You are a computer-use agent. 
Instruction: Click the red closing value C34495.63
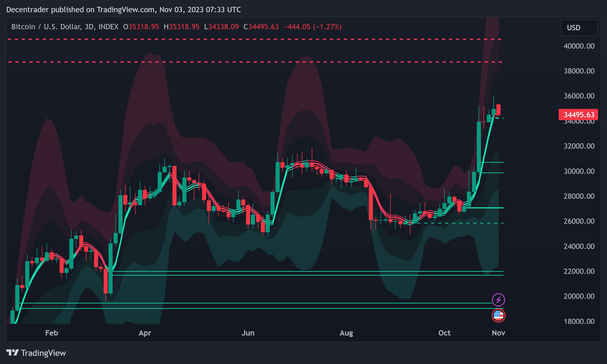(x=261, y=27)
